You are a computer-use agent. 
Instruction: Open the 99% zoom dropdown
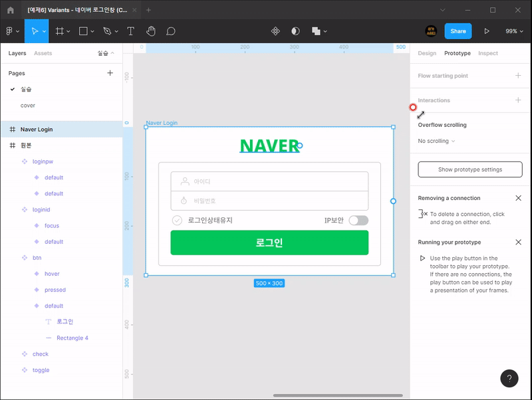514,31
